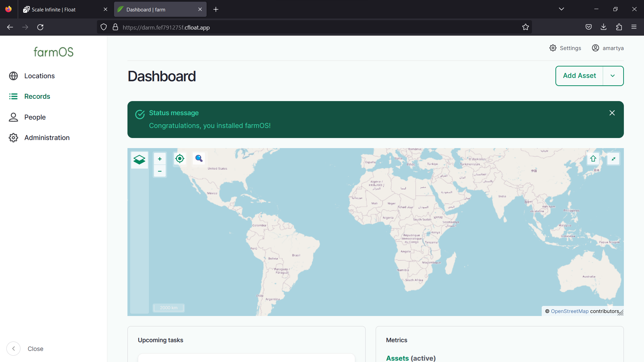644x362 pixels.
Task: Open Administration in the sidebar
Action: point(47,138)
